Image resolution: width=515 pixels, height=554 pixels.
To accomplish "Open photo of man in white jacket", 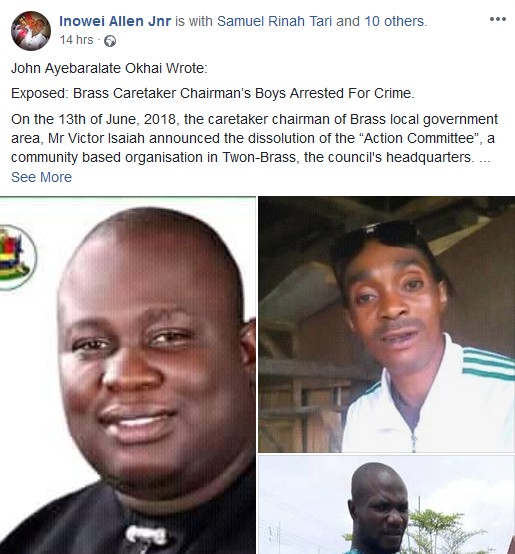I will (386, 324).
